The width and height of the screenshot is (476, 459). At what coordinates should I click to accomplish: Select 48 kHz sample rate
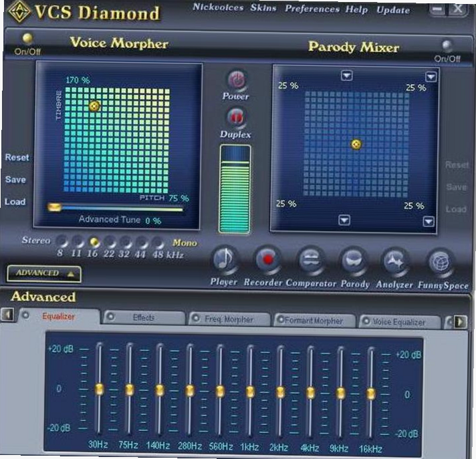[x=158, y=243]
